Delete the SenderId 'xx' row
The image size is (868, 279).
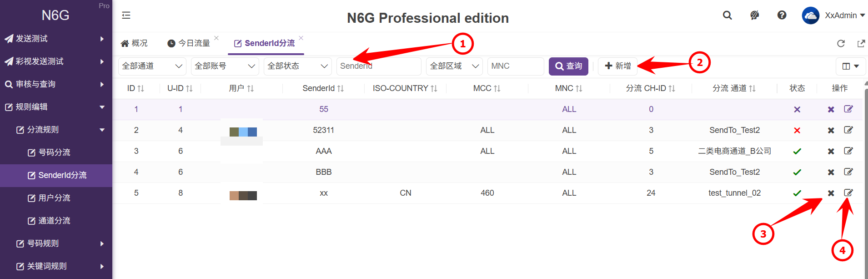(x=831, y=193)
